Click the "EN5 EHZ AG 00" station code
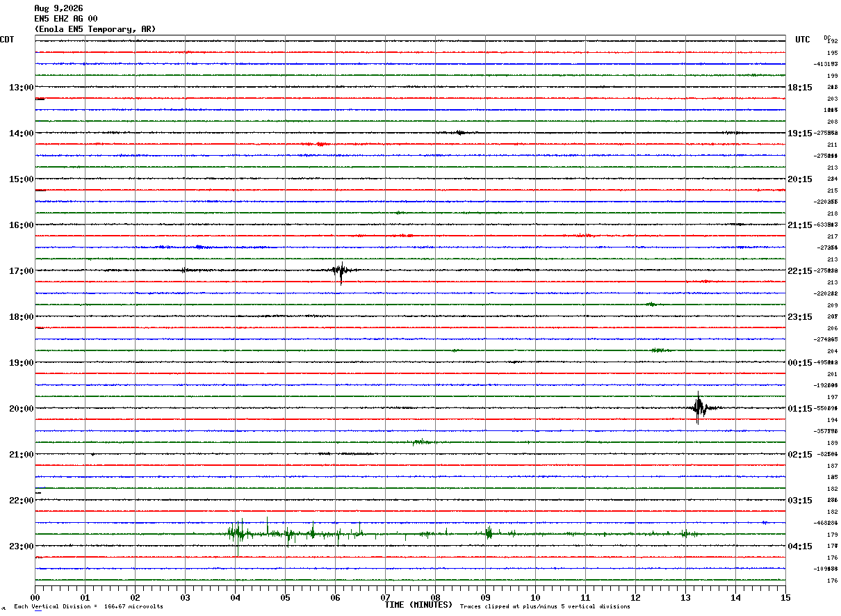The height and width of the screenshot is (616, 841). pos(66,19)
